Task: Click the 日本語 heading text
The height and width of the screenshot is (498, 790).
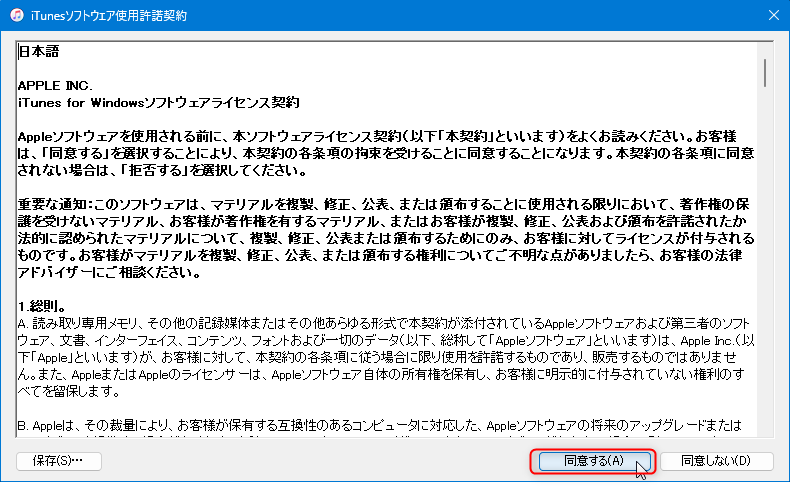Action: (x=39, y=51)
